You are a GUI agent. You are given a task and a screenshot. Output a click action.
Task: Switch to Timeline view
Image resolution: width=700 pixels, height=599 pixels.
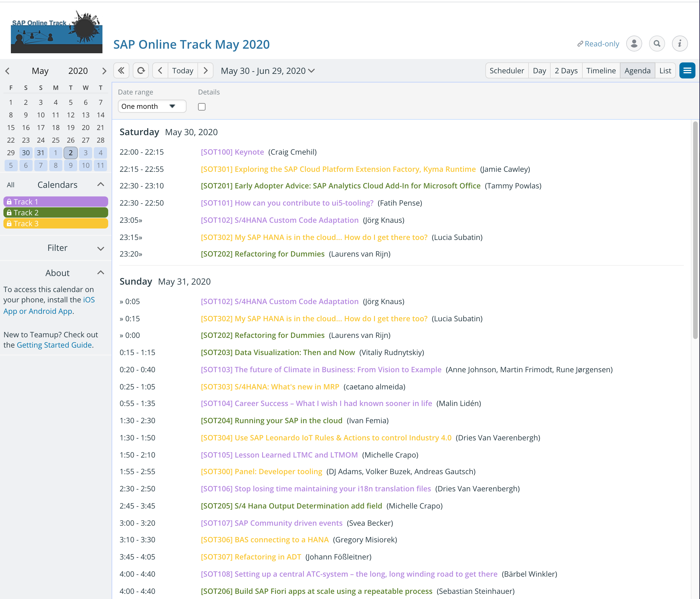coord(601,71)
